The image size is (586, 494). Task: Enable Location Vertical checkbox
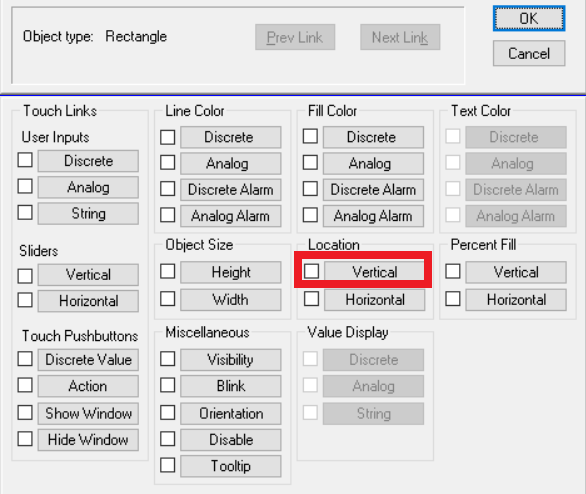[311, 271]
